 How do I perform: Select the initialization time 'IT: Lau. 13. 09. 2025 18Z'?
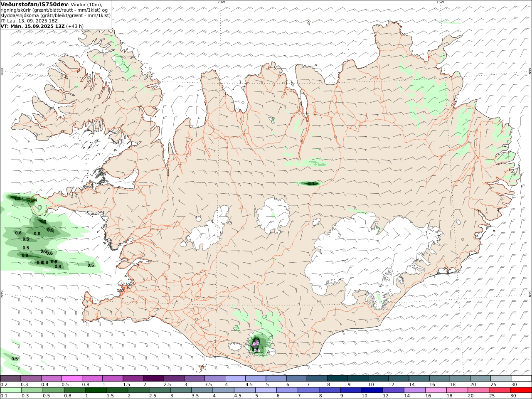pos(29,21)
